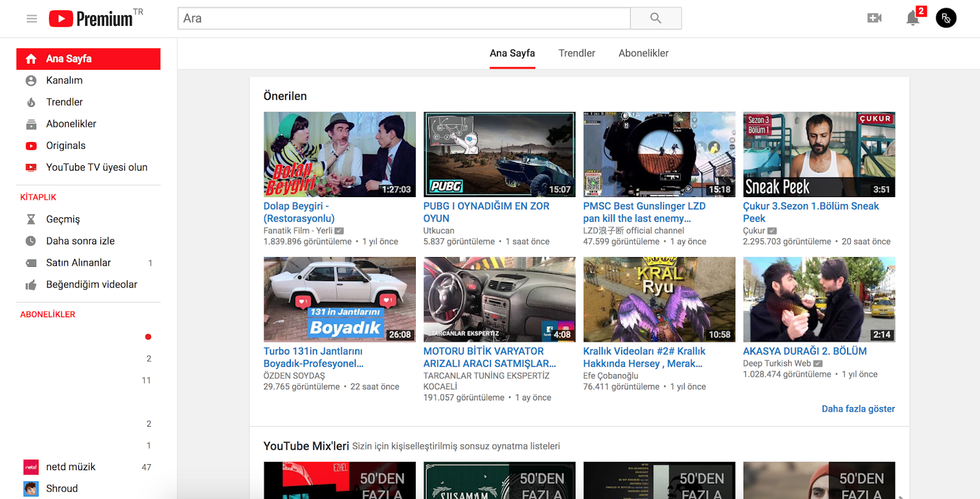Switch to the Ana Sayfa top tab
980x499 pixels.
[512, 53]
